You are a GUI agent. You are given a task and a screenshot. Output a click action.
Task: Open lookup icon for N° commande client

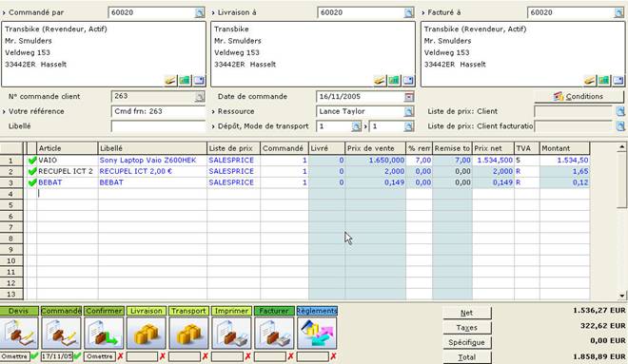[199, 97]
